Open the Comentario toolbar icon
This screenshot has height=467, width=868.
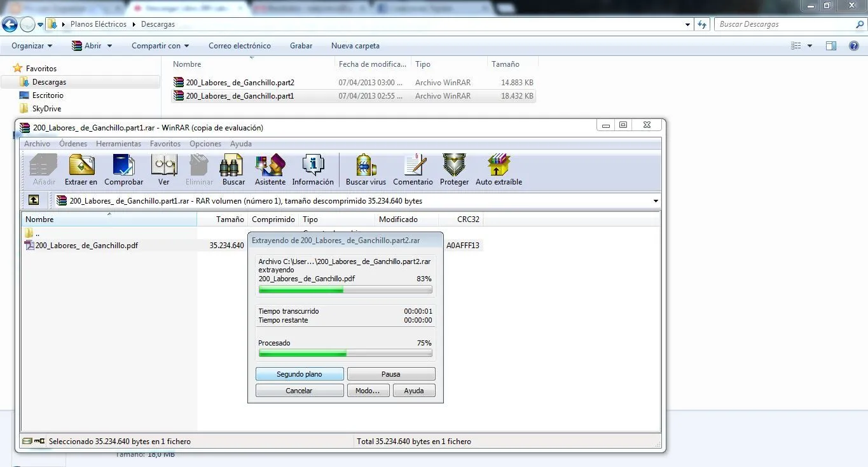coord(413,170)
